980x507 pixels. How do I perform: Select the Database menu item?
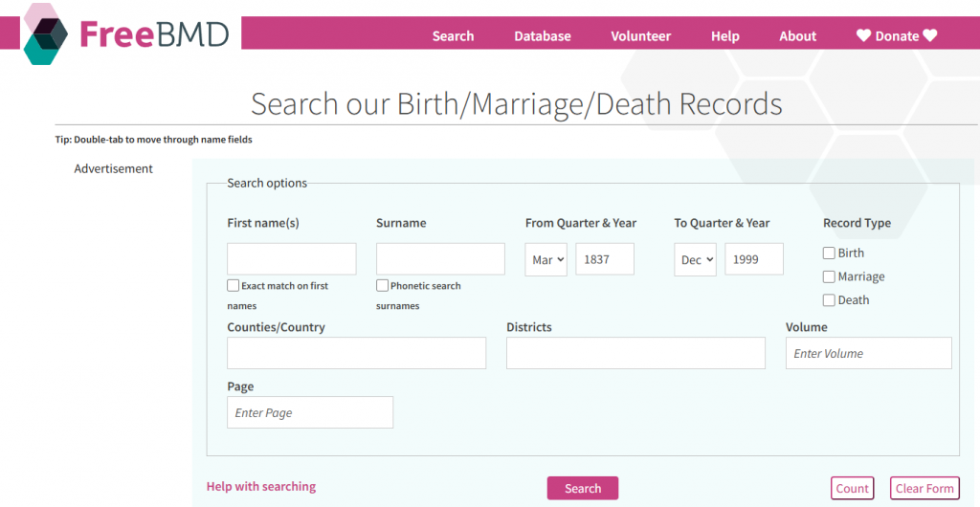(x=543, y=36)
